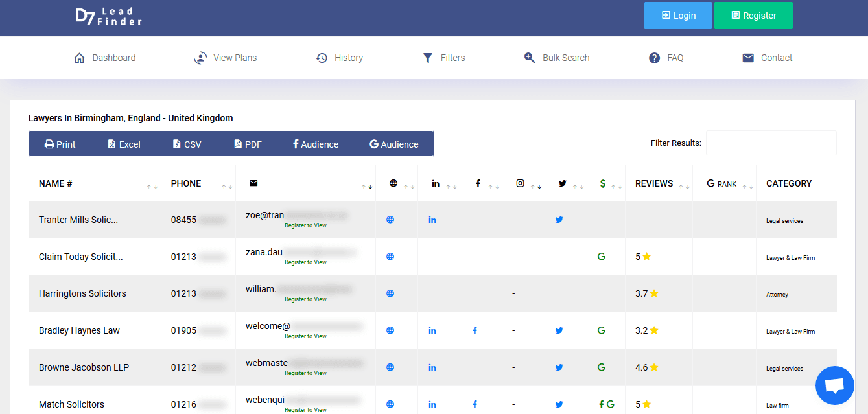Screen dimensions: 868x414
Task: Sort by email column header
Action: 253,183
